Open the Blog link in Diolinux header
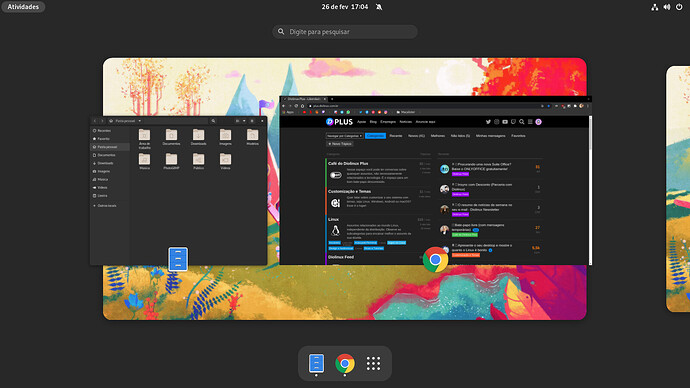Viewport: 690px width, 388px height. click(x=373, y=122)
